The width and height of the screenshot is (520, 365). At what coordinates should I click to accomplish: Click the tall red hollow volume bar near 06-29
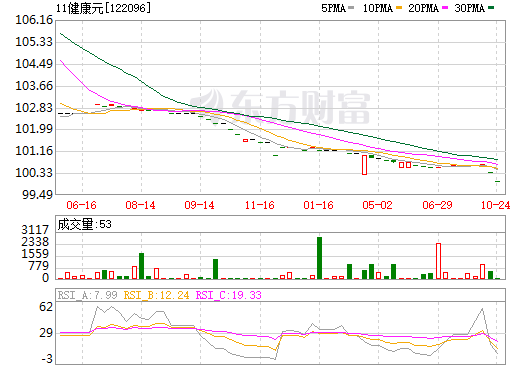(x=438, y=261)
